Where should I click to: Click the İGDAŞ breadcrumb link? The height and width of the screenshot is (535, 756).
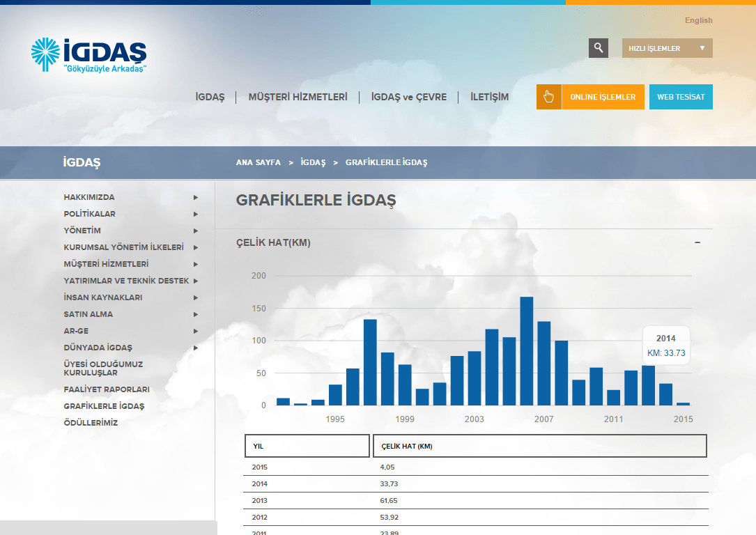tap(314, 162)
